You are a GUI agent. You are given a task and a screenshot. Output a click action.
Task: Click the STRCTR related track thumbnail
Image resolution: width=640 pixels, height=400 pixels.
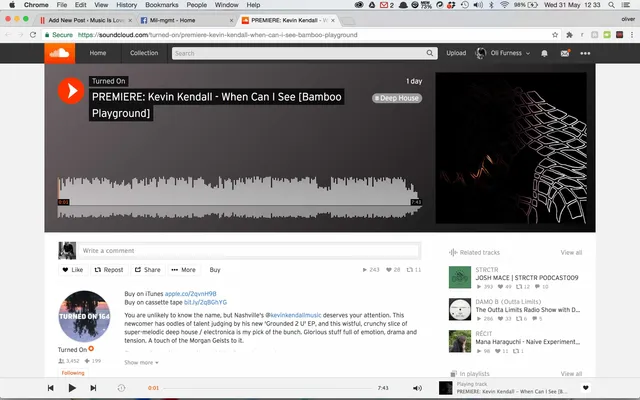click(x=460, y=277)
